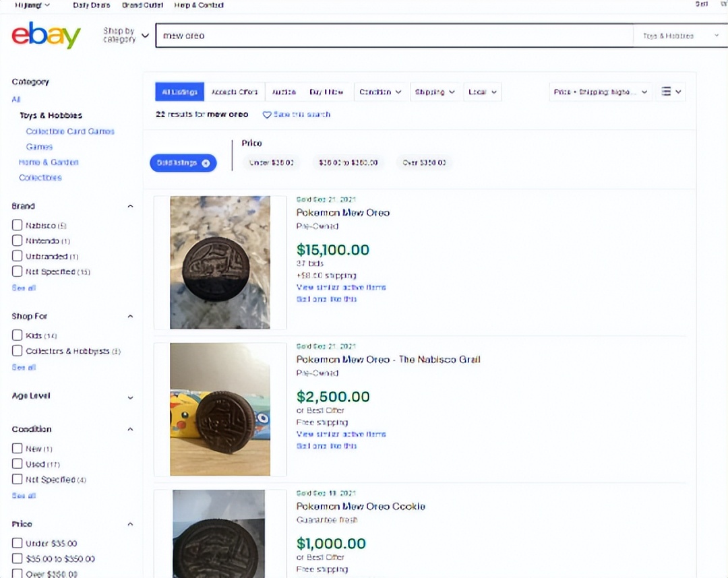Select the Accepts Offers tab
This screenshot has height=578, width=728.
[235, 92]
